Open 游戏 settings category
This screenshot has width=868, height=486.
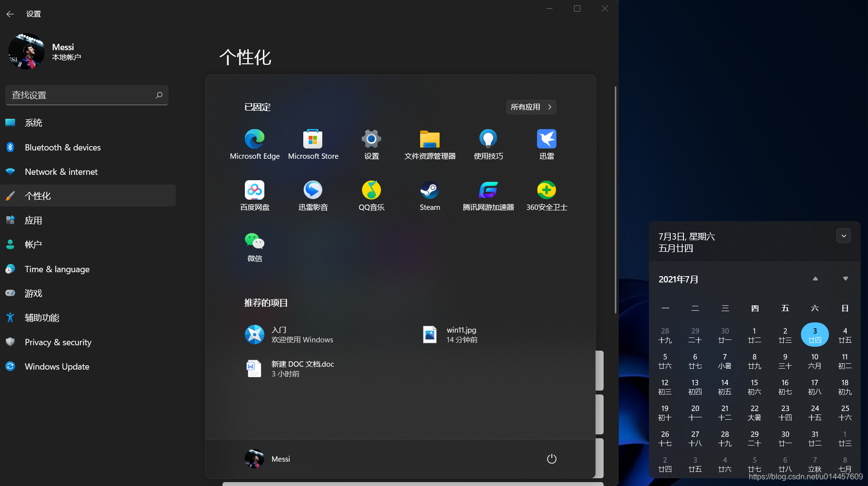(88, 293)
